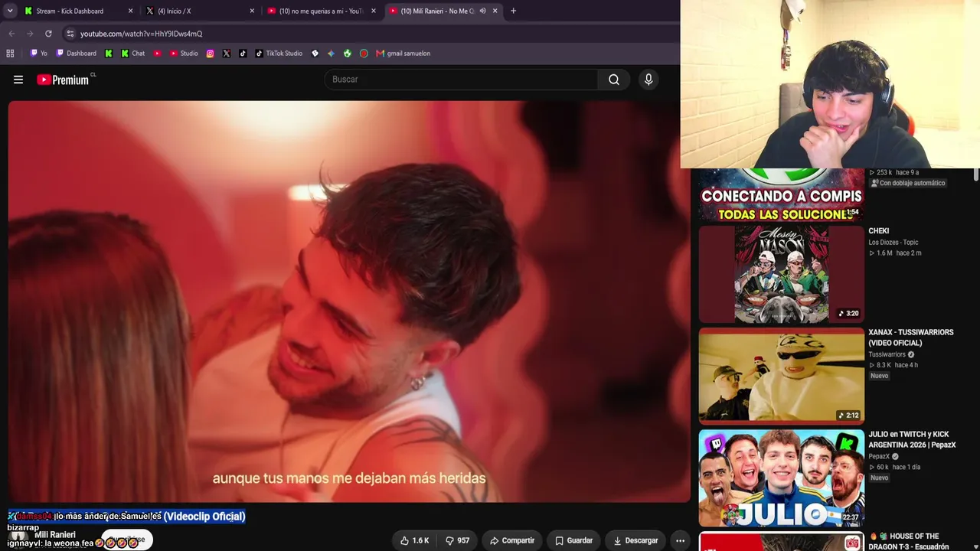Visit the Tussiwarriors channel
Viewport: 980px width, 551px height.
click(x=887, y=354)
